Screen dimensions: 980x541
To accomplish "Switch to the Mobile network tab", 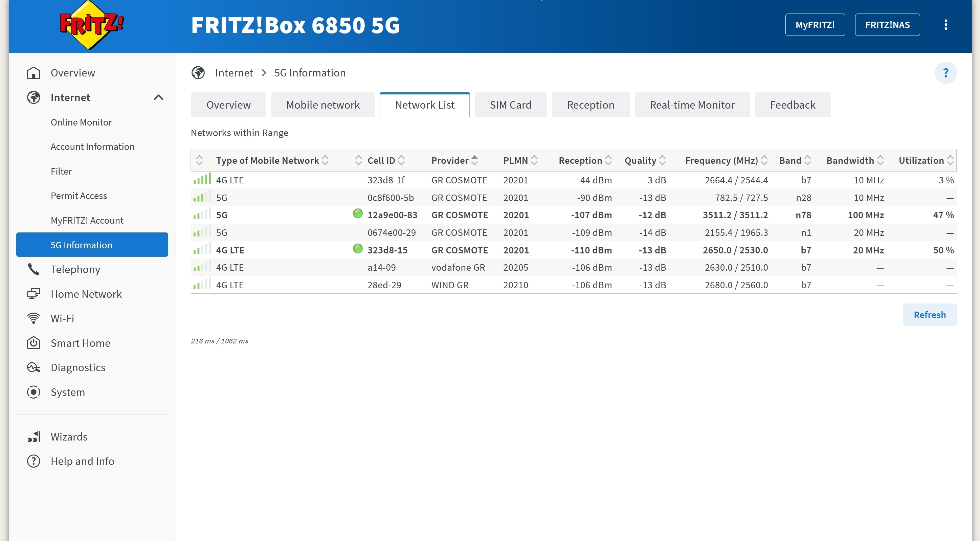I will tap(323, 105).
